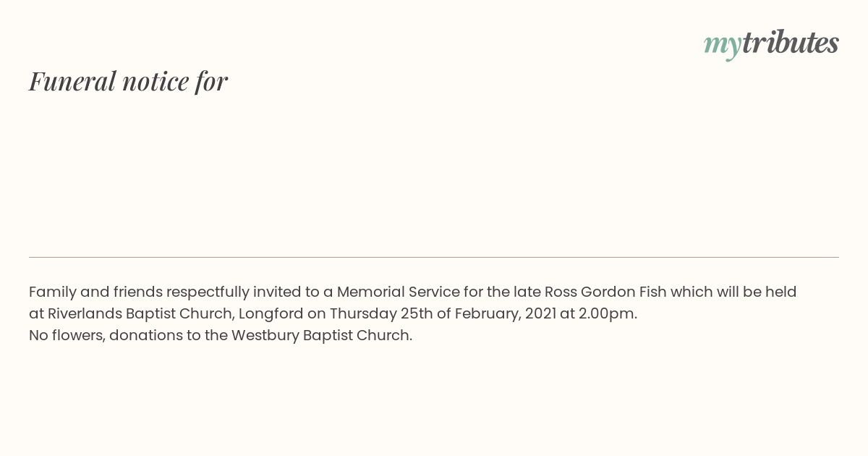Click the time "2.00pm"
The height and width of the screenshot is (456, 868).
coord(610,314)
